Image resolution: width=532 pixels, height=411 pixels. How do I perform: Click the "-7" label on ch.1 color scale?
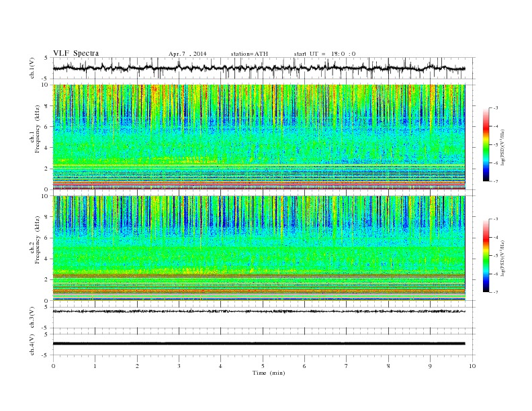click(x=495, y=181)
